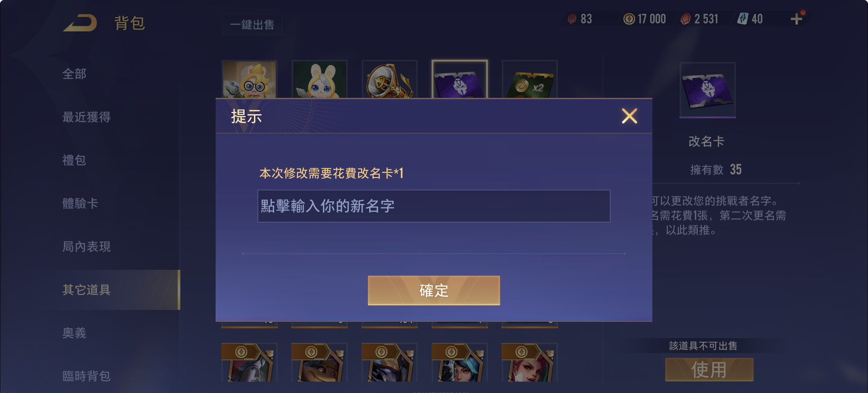Switch to the 禮包 tab

tap(74, 160)
